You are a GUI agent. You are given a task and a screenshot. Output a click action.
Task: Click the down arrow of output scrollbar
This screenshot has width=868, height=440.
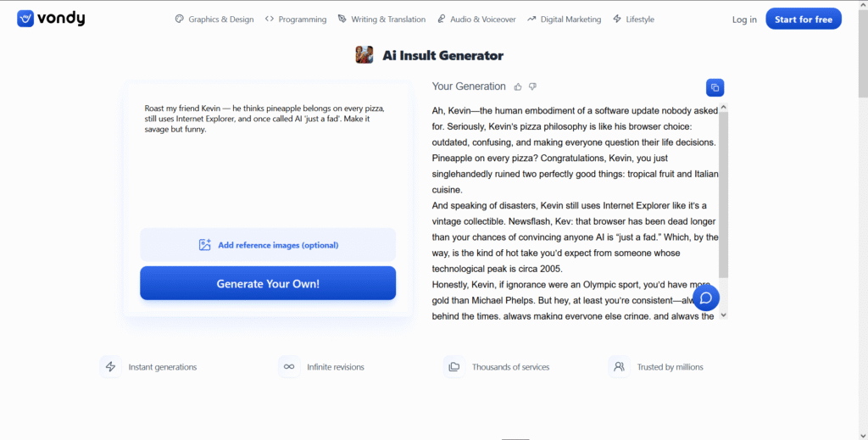click(x=724, y=315)
